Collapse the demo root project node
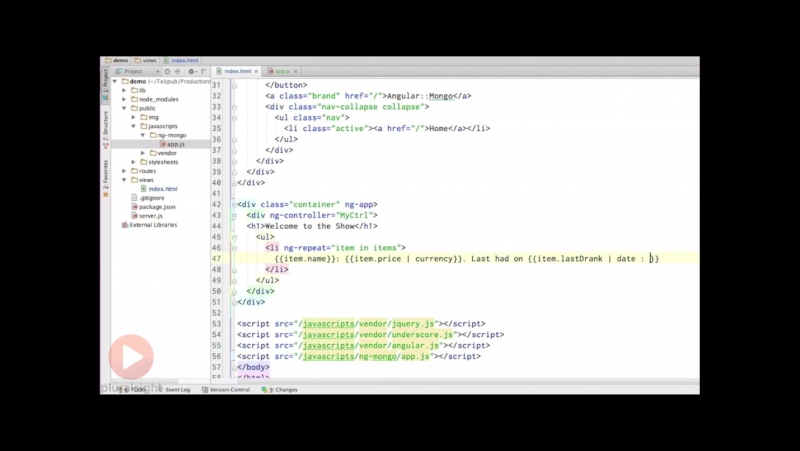This screenshot has height=451, width=800. tap(115, 81)
